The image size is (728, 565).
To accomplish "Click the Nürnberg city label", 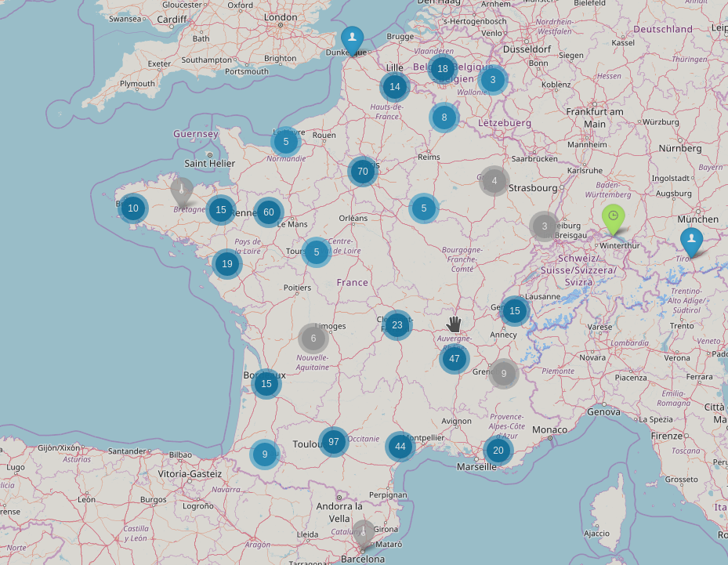I will (680, 148).
